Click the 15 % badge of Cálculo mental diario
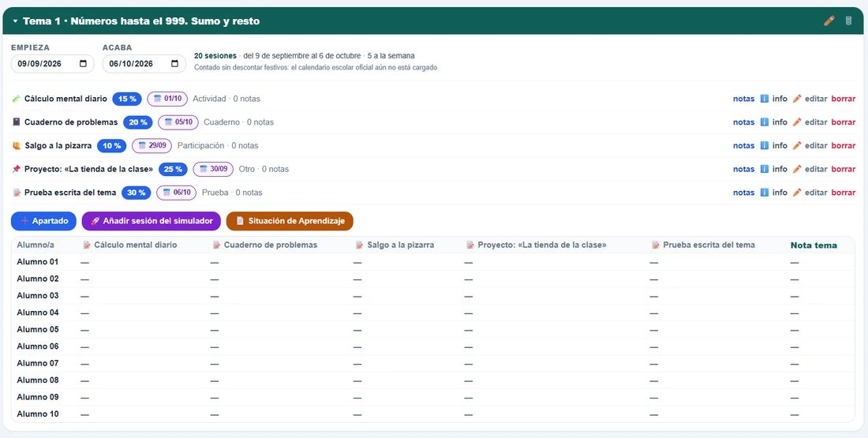The width and height of the screenshot is (868, 438). (127, 99)
